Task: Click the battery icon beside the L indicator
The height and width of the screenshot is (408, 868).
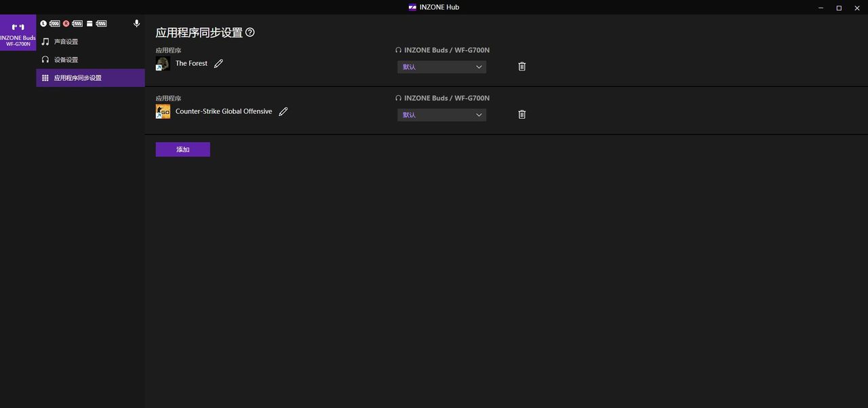Action: (x=55, y=24)
